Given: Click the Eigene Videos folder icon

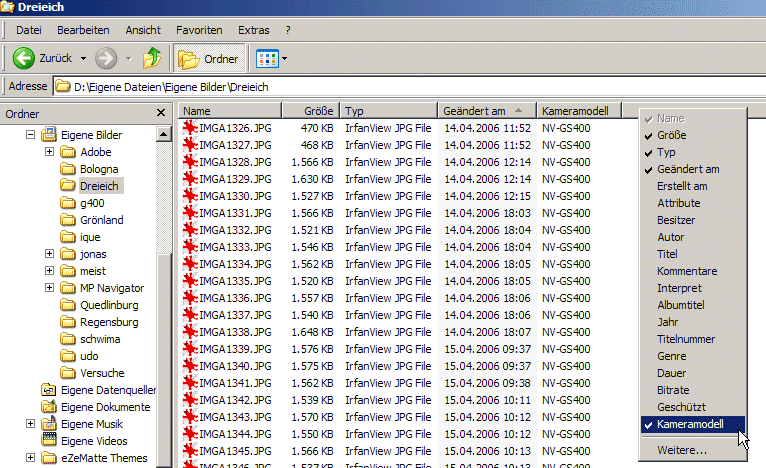Looking at the screenshot, I should pyautogui.click(x=48, y=440).
